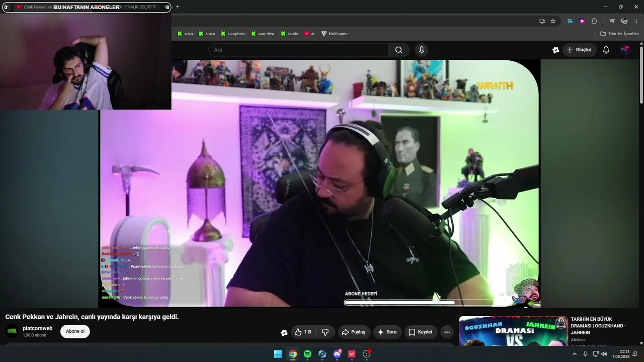Click the platcornweb channel name

point(38,328)
